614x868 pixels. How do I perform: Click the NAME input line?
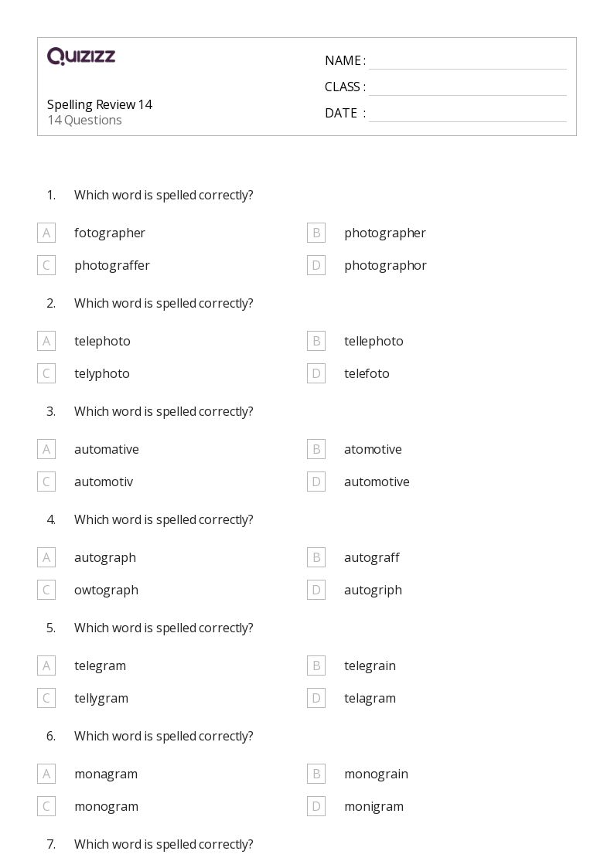coord(468,62)
